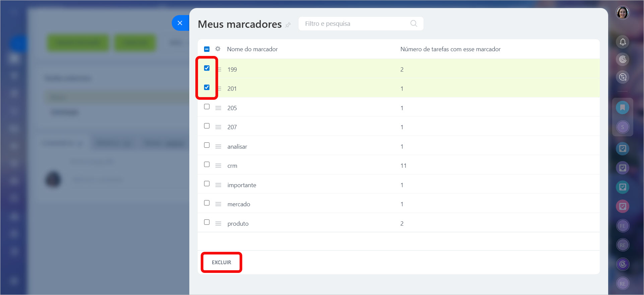Click the drag handle of row crm
This screenshot has height=295, width=644.
pos(218,166)
